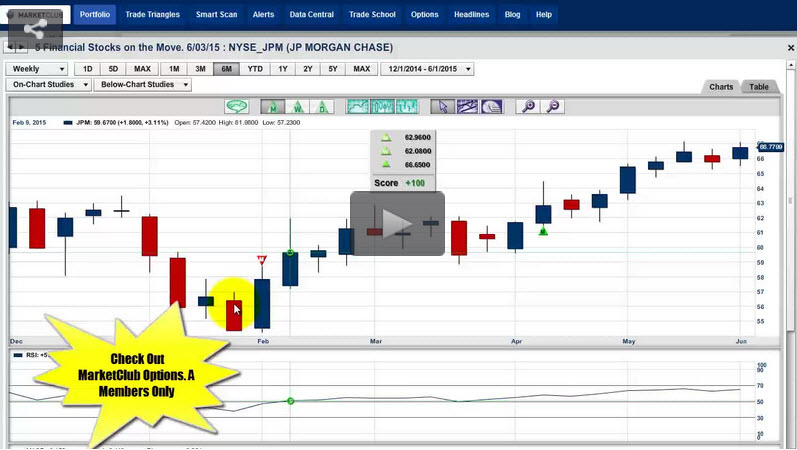Open Trade Triangles menu

pos(152,14)
